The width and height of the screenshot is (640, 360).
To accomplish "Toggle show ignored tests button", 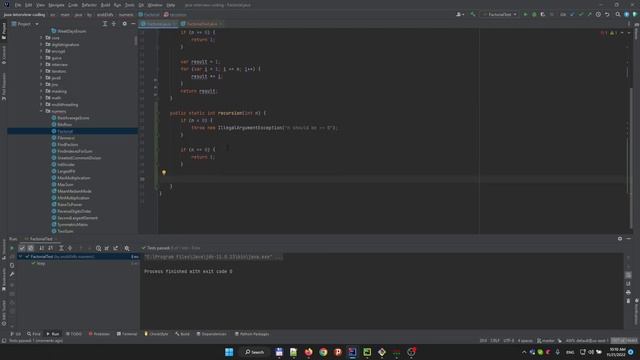I will point(31,248).
